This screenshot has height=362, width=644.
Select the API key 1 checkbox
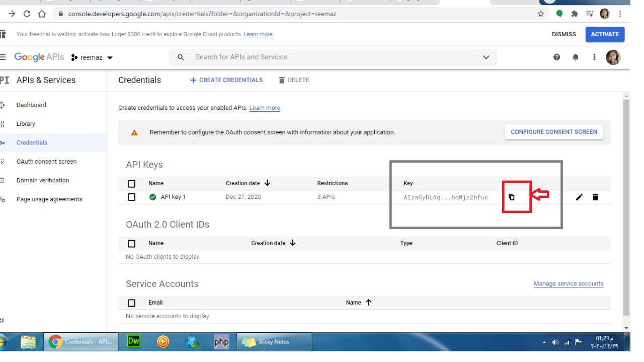pyautogui.click(x=132, y=197)
